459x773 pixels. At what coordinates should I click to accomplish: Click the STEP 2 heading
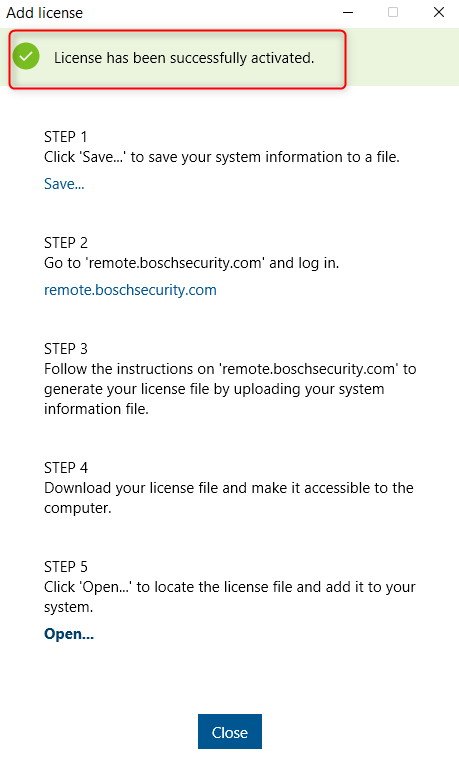point(66,243)
